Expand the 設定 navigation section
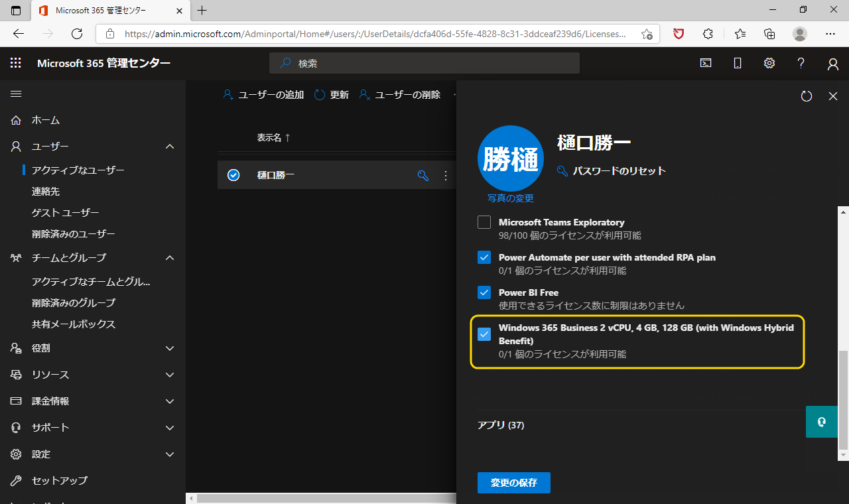Viewport: 849px width, 504px height. click(170, 454)
